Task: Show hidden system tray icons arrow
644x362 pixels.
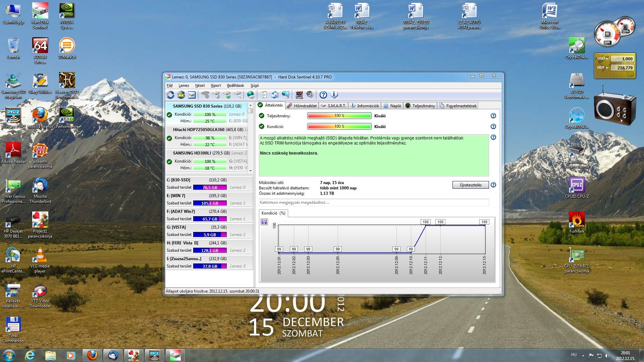Action: [x=583, y=355]
